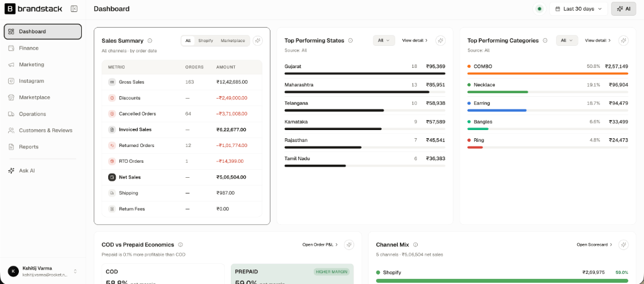Viewport: 644px width, 284px height.
Task: Open the Operations section
Action: [43, 114]
